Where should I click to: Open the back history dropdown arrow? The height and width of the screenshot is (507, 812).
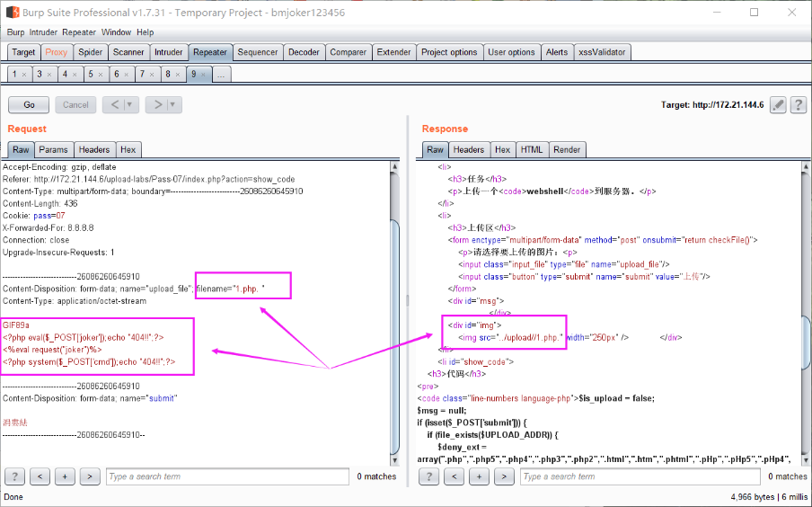coord(130,104)
